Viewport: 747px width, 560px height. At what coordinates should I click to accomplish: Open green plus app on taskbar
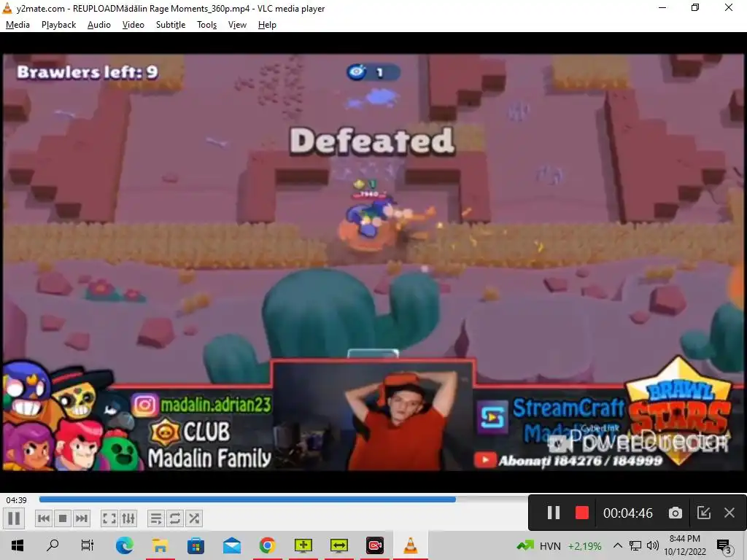303,545
